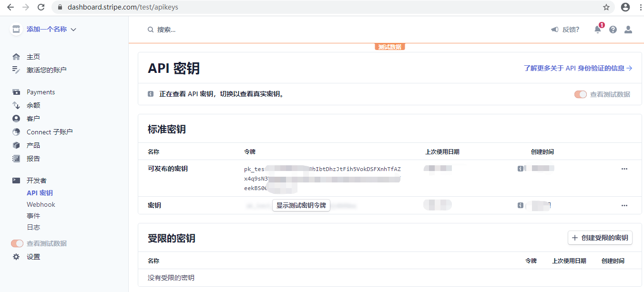Open 设置 in sidebar
Screen dimensions: 644x292
33,257
